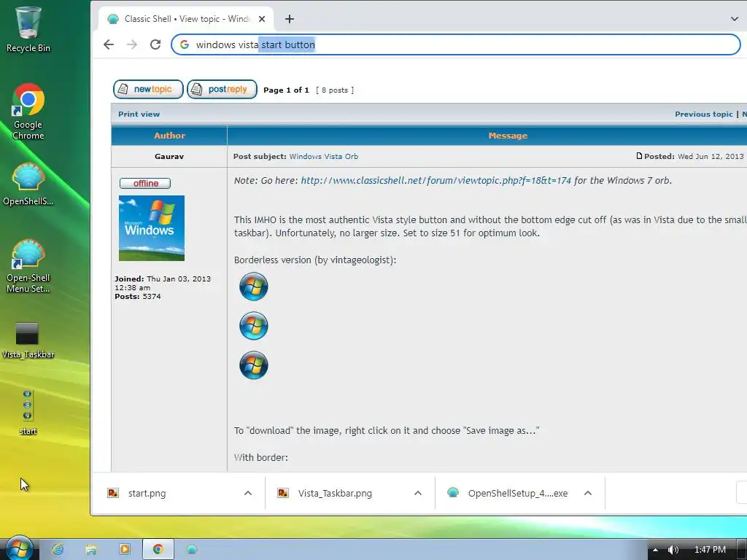The height and width of the screenshot is (560, 747).
Task: Click the third borderless Vista orb image
Action: [253, 365]
